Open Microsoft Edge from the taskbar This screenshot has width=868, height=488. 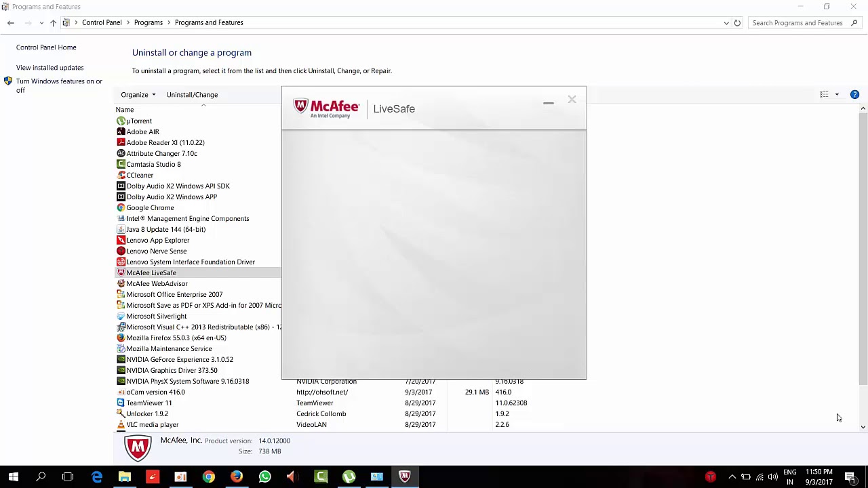(x=96, y=476)
